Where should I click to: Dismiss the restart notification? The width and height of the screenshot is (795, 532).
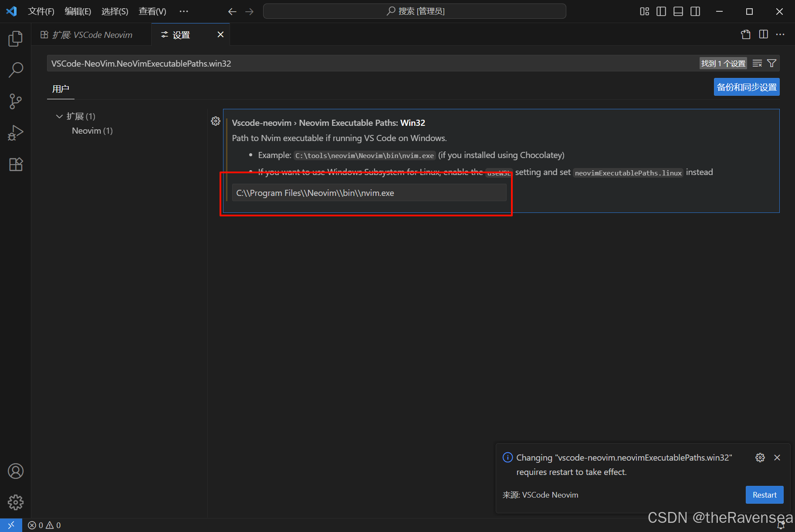(777, 458)
